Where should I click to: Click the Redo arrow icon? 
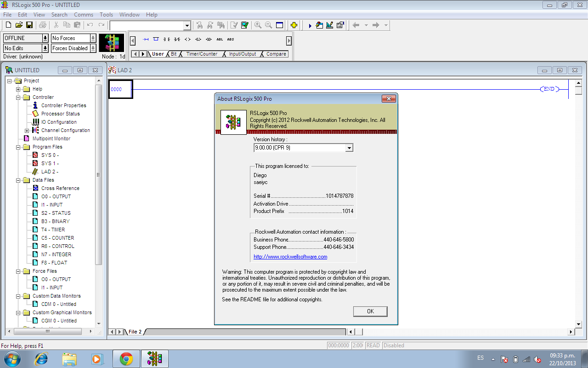(x=101, y=25)
